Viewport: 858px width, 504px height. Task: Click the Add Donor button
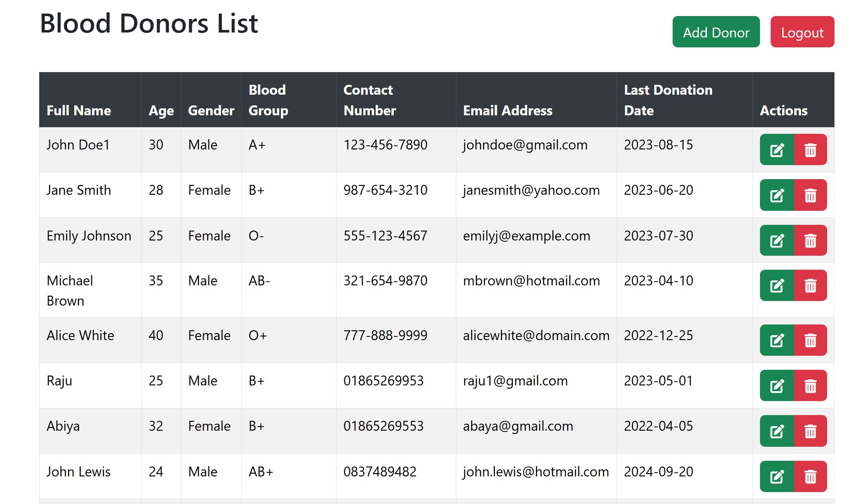[716, 32]
